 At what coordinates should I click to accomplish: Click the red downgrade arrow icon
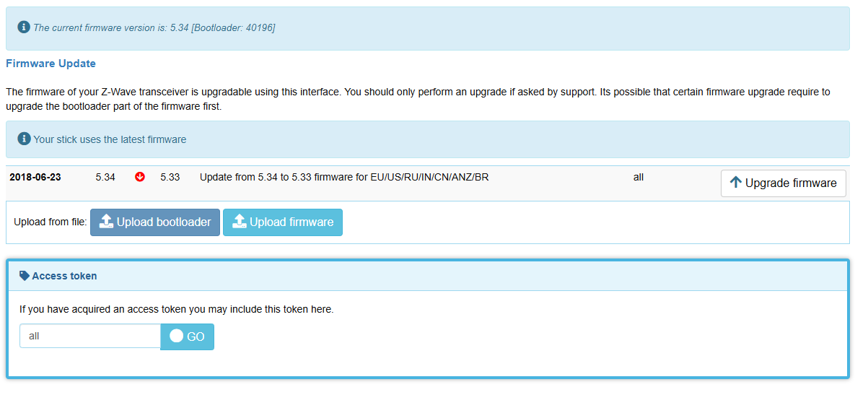pos(140,177)
